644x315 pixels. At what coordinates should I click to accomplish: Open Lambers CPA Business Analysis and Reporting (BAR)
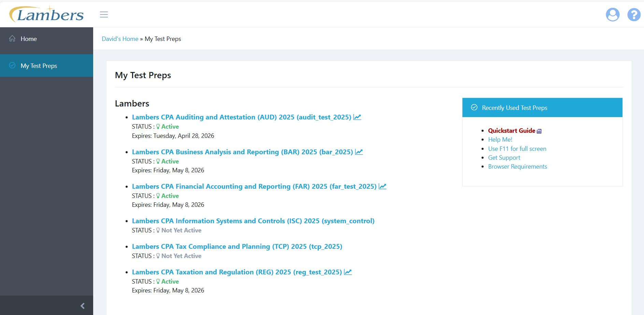242,152
